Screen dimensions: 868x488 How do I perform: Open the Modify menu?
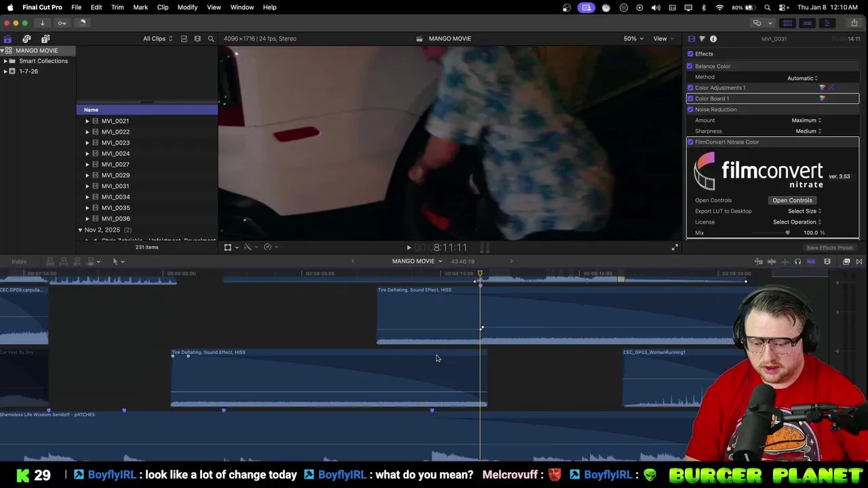(187, 7)
